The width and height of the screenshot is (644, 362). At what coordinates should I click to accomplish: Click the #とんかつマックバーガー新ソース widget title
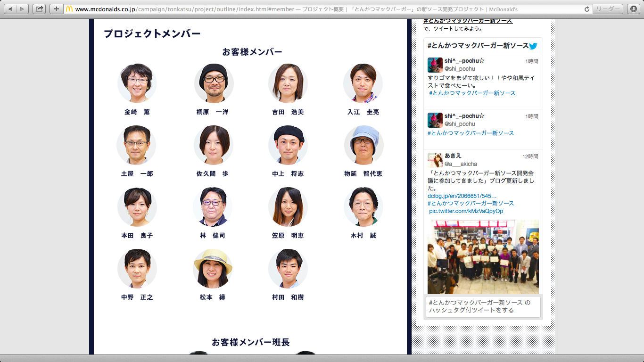click(x=478, y=46)
